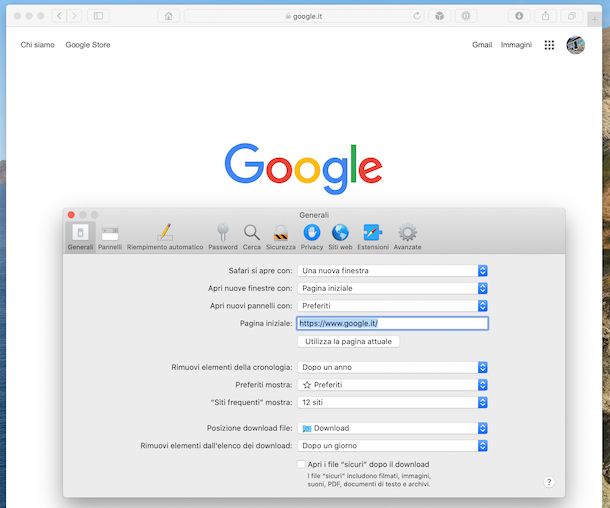Click 'Utilizza la pagina attuale' button
610x508 pixels.
[348, 342]
